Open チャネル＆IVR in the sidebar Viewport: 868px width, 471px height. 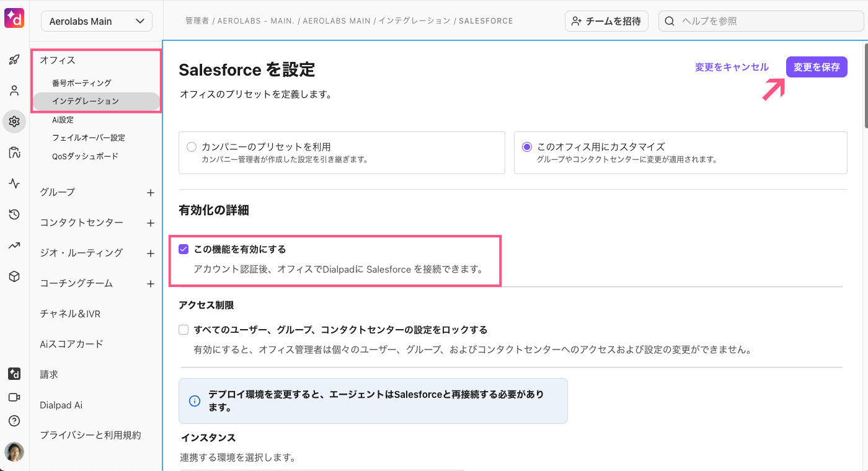point(70,314)
